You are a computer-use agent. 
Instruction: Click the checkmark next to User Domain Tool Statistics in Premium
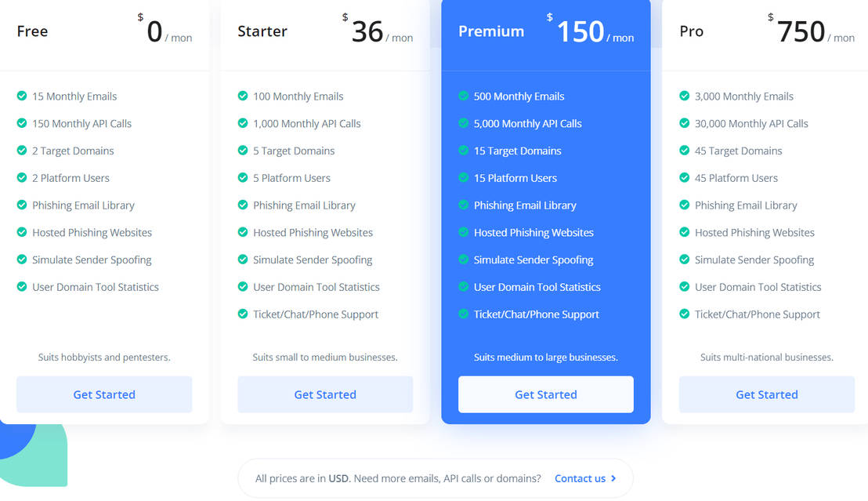463,287
